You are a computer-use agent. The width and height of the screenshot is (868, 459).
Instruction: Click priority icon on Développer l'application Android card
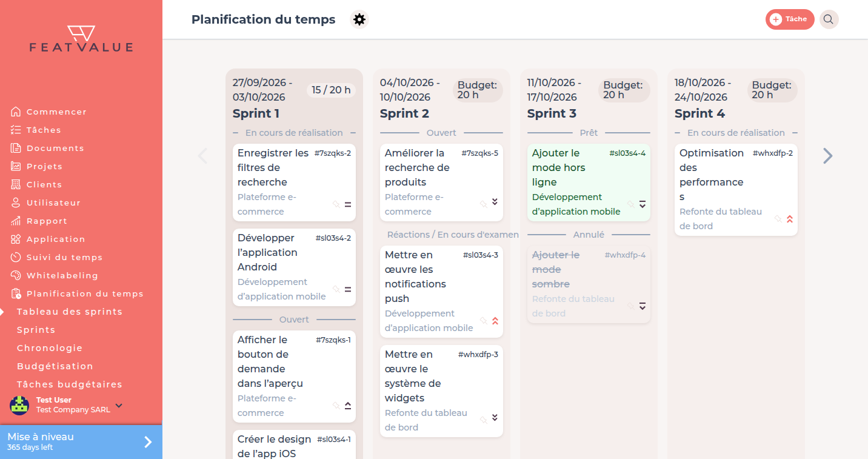point(348,289)
